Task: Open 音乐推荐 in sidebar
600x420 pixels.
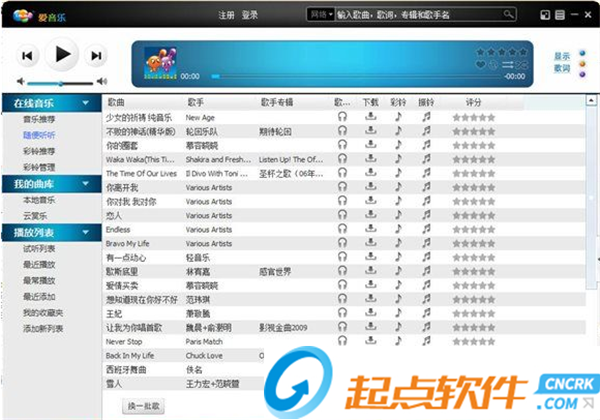Action: 39,119
